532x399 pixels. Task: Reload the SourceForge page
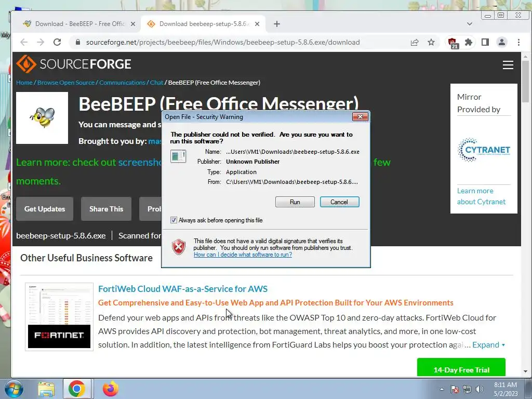[x=57, y=42]
